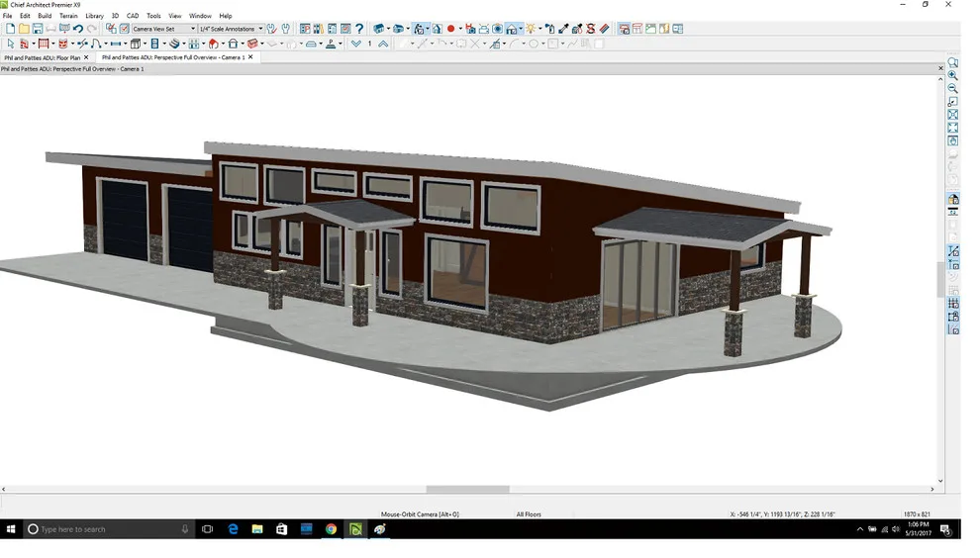The width and height of the screenshot is (980, 558).
Task: Toggle the active checkmark toolbar icon
Action: click(124, 29)
